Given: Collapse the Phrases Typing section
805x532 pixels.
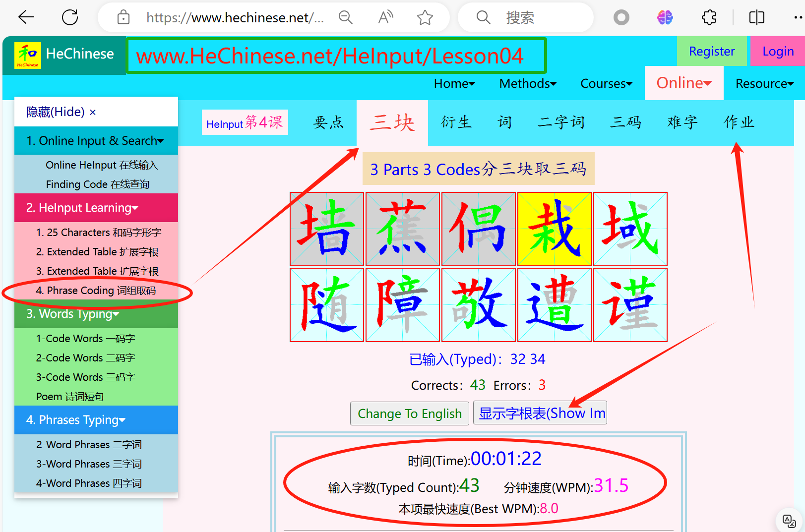Looking at the screenshot, I should (96, 420).
